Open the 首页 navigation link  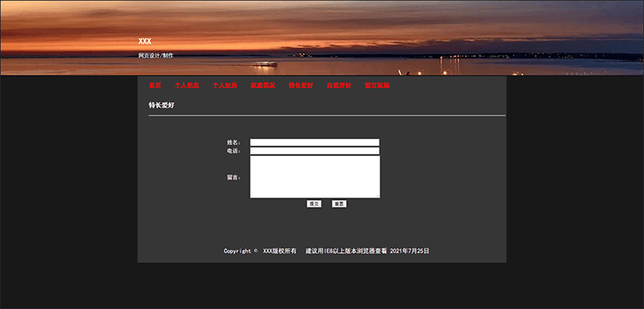click(x=155, y=85)
